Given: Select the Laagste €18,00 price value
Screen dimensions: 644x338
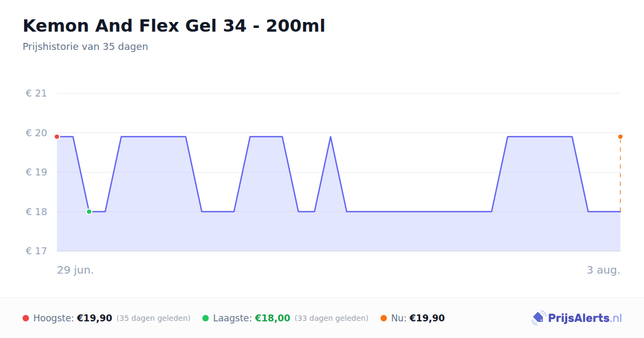Looking at the screenshot, I should point(273,318).
